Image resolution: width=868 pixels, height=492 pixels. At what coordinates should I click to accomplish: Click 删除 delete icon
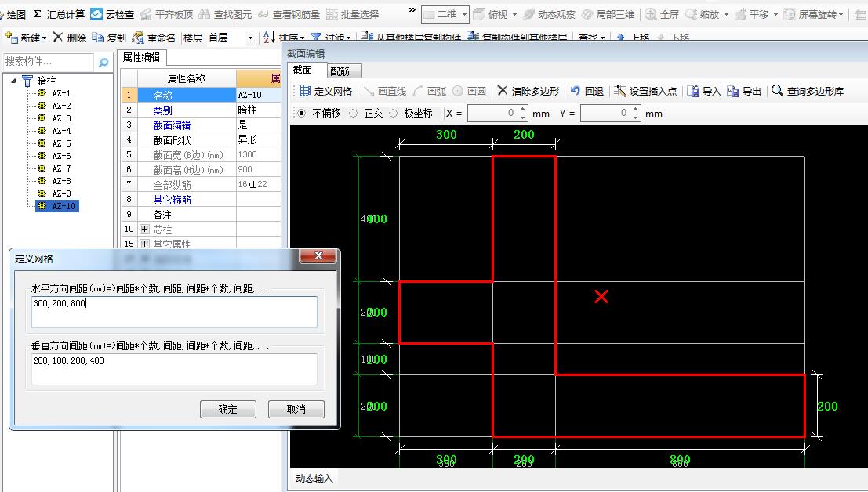(57, 37)
